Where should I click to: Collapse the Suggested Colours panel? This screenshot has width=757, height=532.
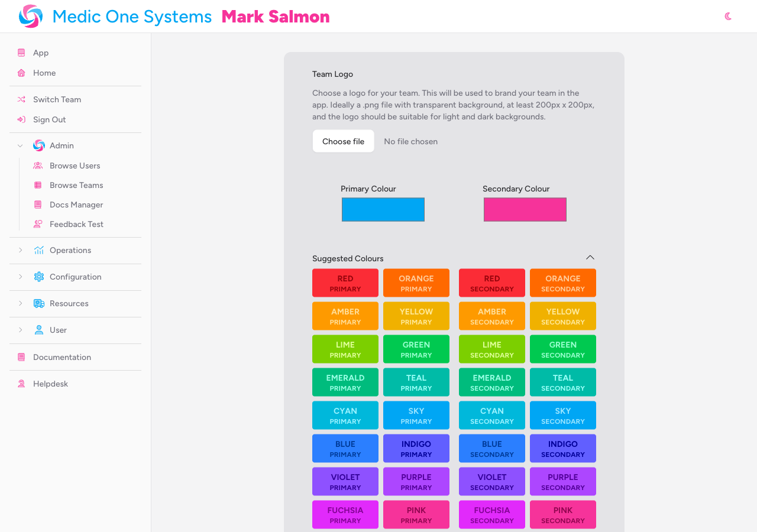590,258
